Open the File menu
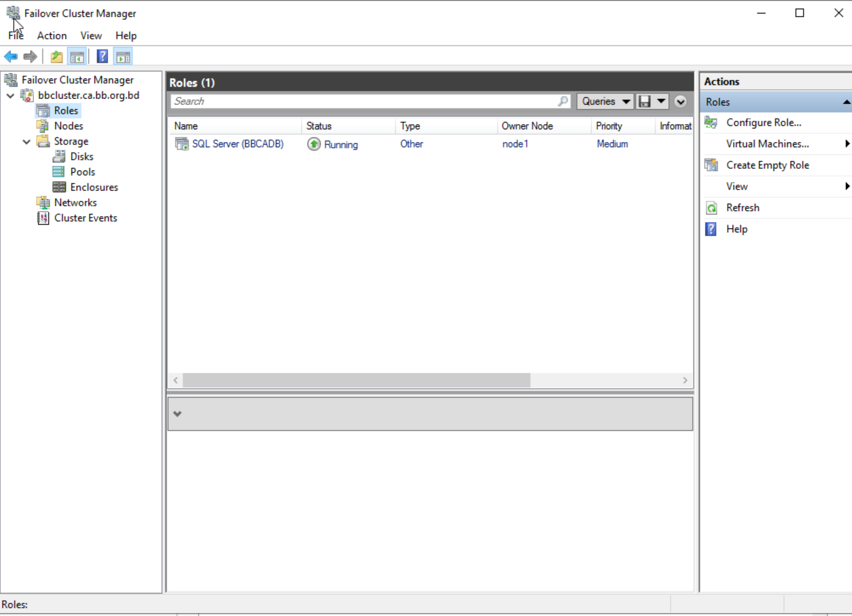Image resolution: width=852 pixels, height=616 pixels. 16,36
